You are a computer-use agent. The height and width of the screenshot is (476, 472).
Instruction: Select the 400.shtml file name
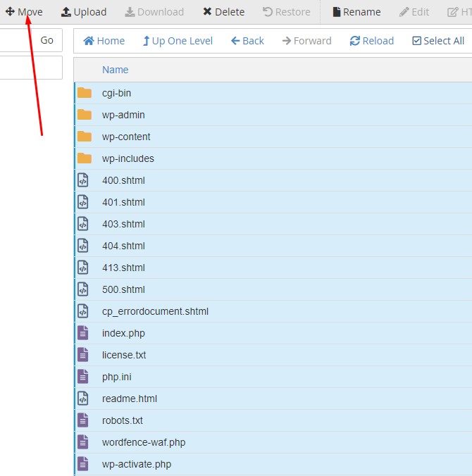click(123, 180)
